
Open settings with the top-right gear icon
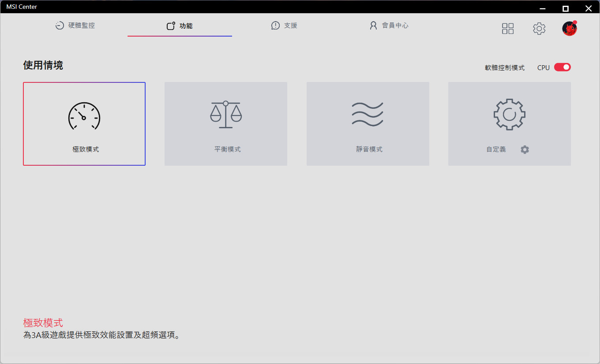[539, 29]
